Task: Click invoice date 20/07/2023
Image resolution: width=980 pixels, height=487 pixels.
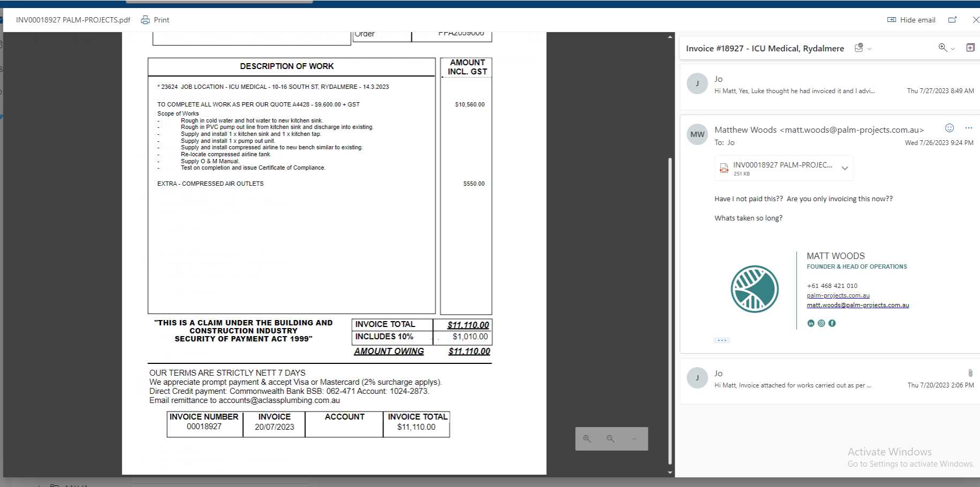Action: pos(275,427)
